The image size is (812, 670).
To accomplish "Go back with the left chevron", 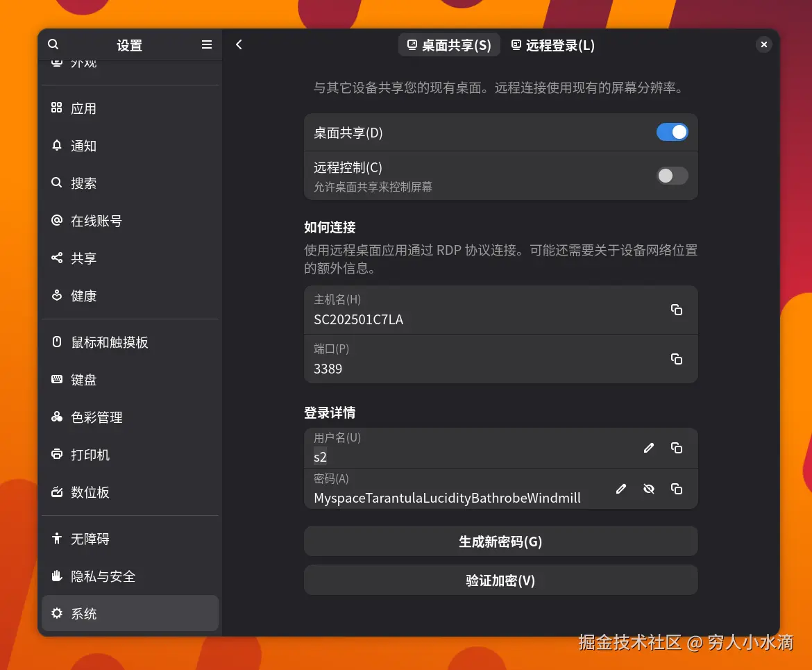I will coord(239,44).
